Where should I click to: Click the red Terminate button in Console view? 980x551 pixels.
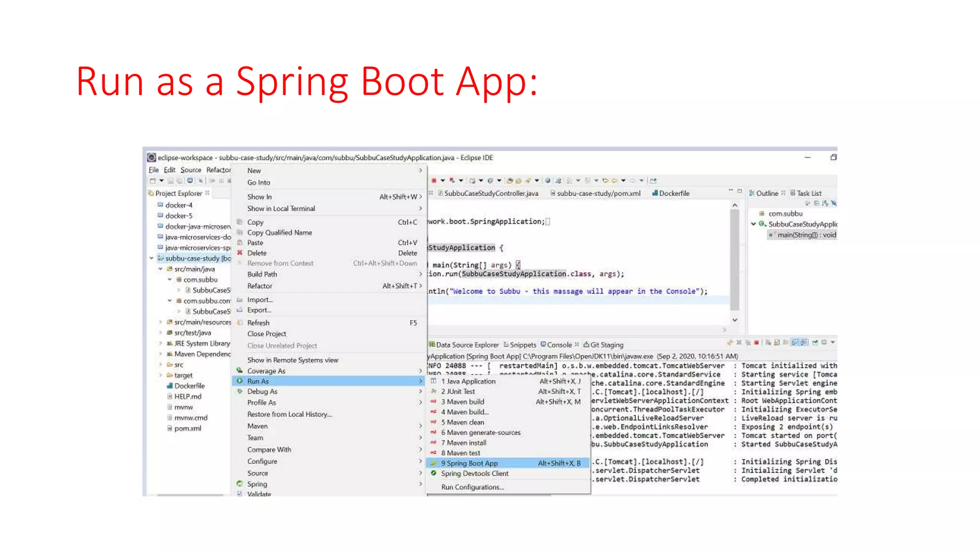757,342
